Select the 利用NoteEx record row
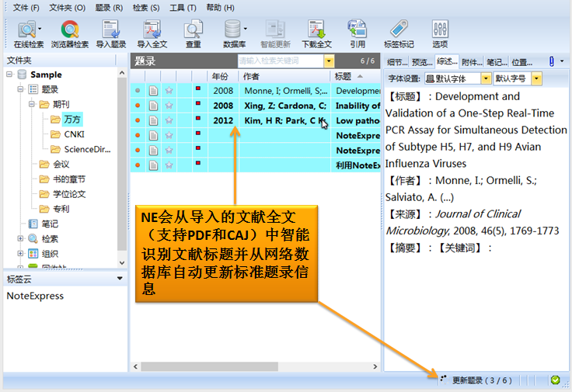Viewport: 572px width, 392px height. 256,165
